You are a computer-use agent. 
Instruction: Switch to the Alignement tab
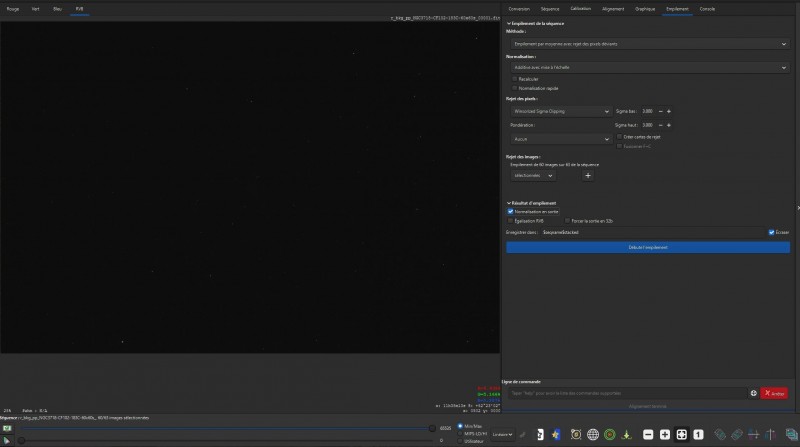(613, 9)
